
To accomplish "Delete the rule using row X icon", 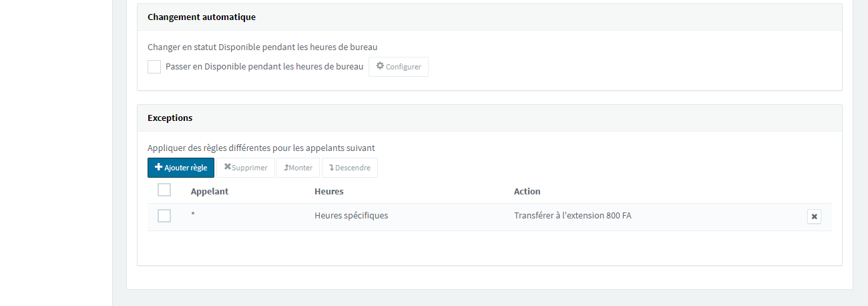I will coord(814,216).
